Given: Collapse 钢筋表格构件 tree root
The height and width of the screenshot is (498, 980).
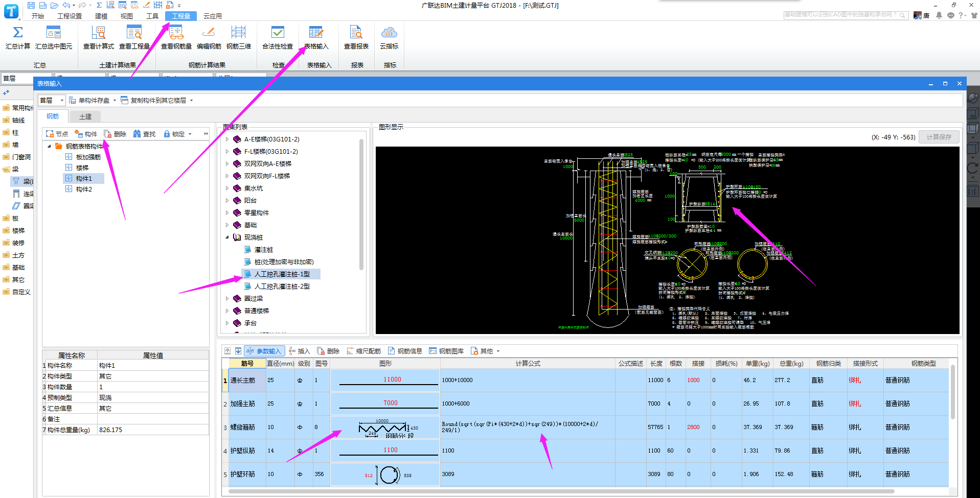Looking at the screenshot, I should point(50,146).
